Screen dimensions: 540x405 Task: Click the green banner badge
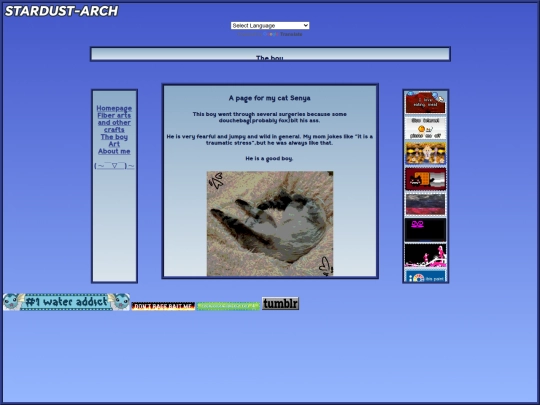click(x=228, y=306)
